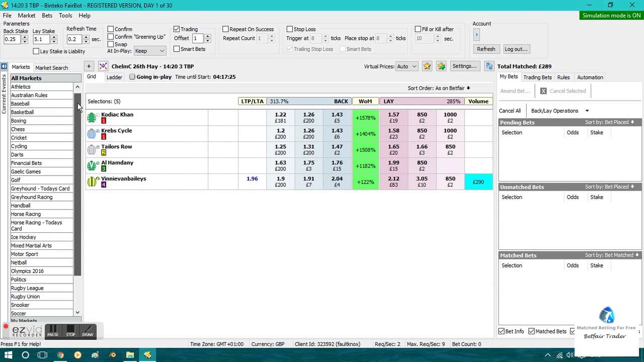This screenshot has width=644, height=362.
Task: Open Cortana search circle in taskbar
Action: click(x=26, y=355)
